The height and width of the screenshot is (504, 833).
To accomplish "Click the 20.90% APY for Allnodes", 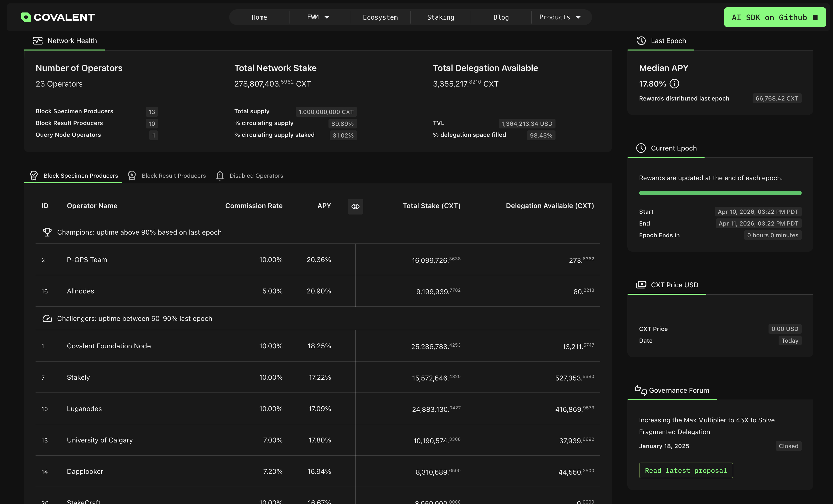I will tap(318, 291).
